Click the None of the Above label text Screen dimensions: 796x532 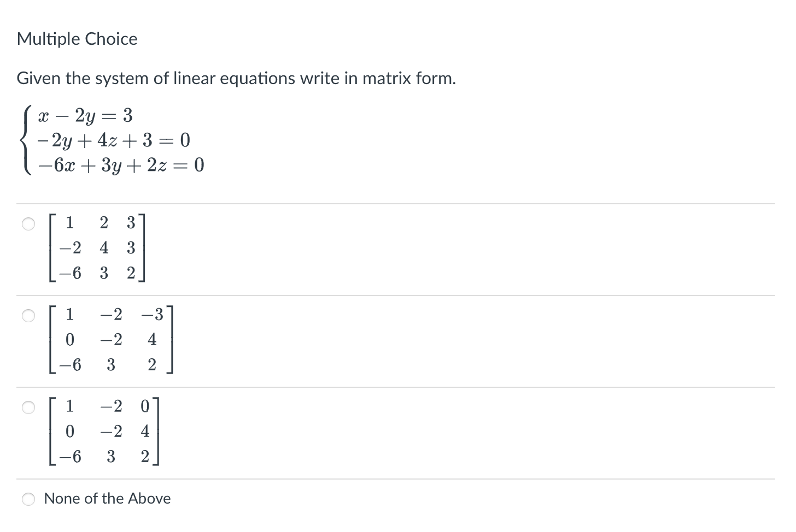[x=107, y=499]
